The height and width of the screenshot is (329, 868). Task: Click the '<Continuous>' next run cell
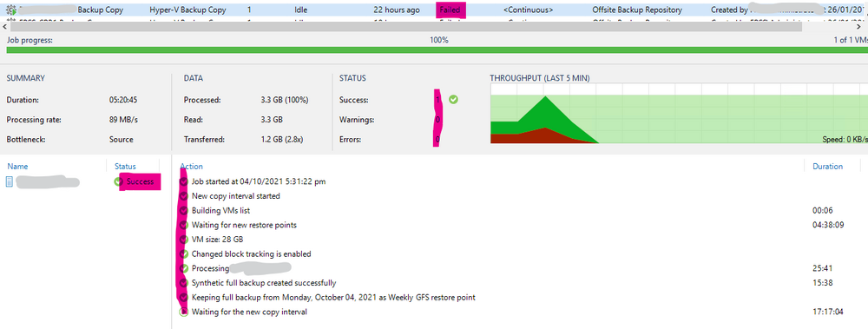pyautogui.click(x=528, y=10)
